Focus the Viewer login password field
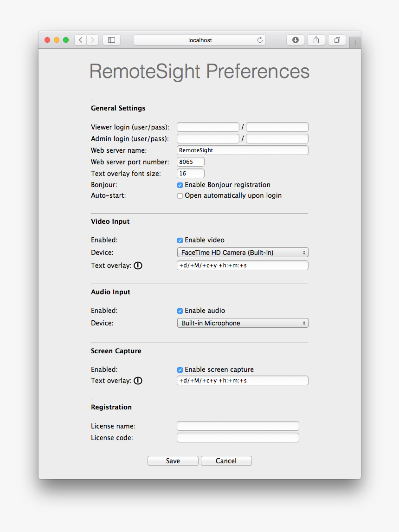The width and height of the screenshot is (399, 532). 277,127
